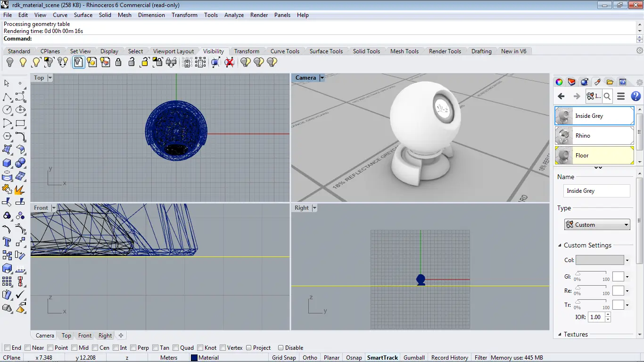Toggle the Mid osnap checkbox
The height and width of the screenshot is (362, 644).
tap(74, 348)
